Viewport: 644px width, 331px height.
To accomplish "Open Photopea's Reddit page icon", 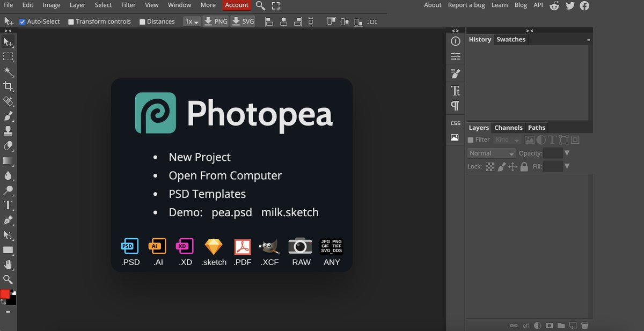I will pyautogui.click(x=554, y=5).
